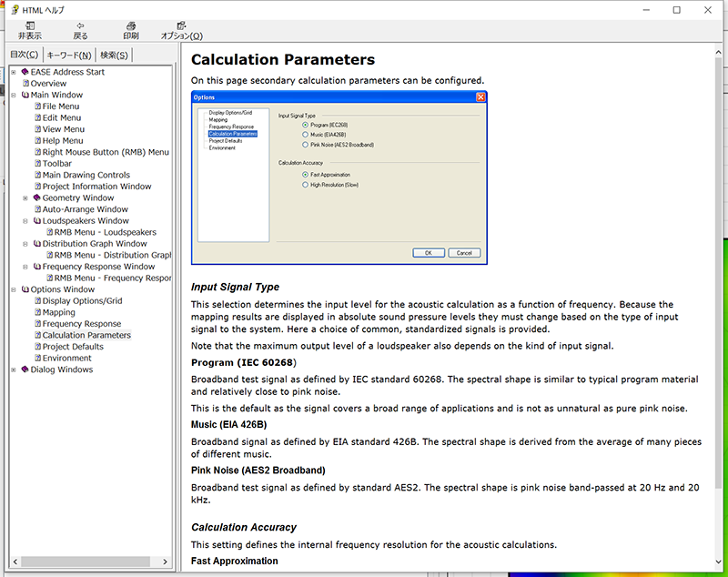Click the page icon beside RMB Menu - Loudspeakers
This screenshot has height=577, width=728.
click(50, 232)
